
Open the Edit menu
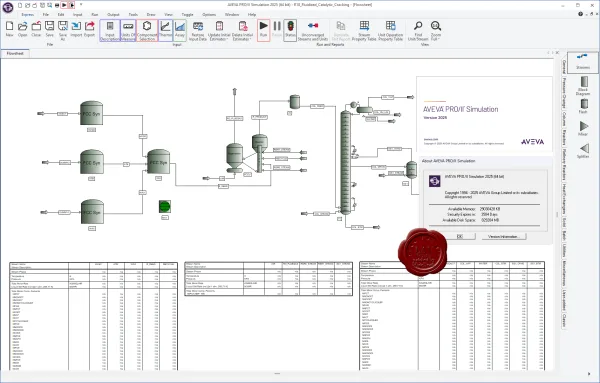[61, 15]
